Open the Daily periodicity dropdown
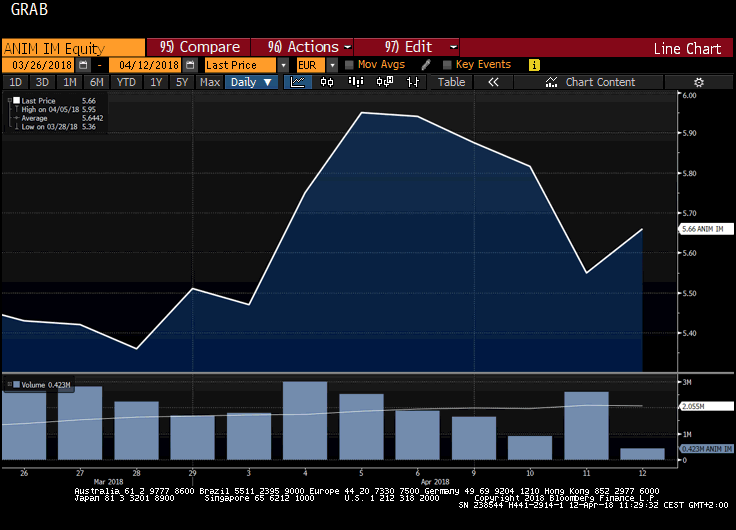Screen dimensions: 736x530 [x=251, y=82]
